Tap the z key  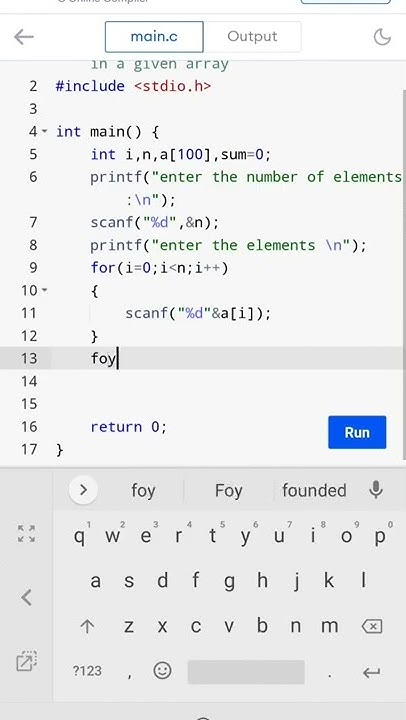point(129,626)
